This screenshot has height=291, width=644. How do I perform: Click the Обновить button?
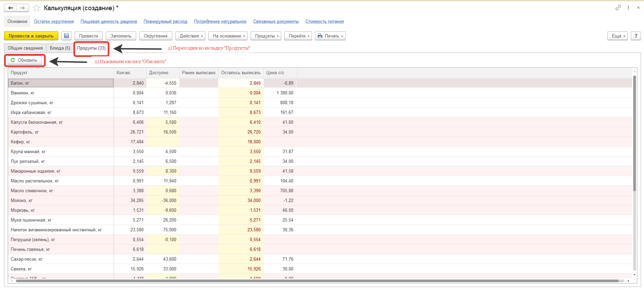click(25, 60)
